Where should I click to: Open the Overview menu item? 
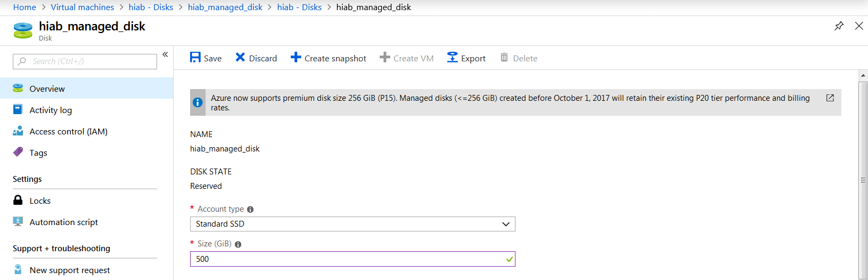tap(86, 89)
